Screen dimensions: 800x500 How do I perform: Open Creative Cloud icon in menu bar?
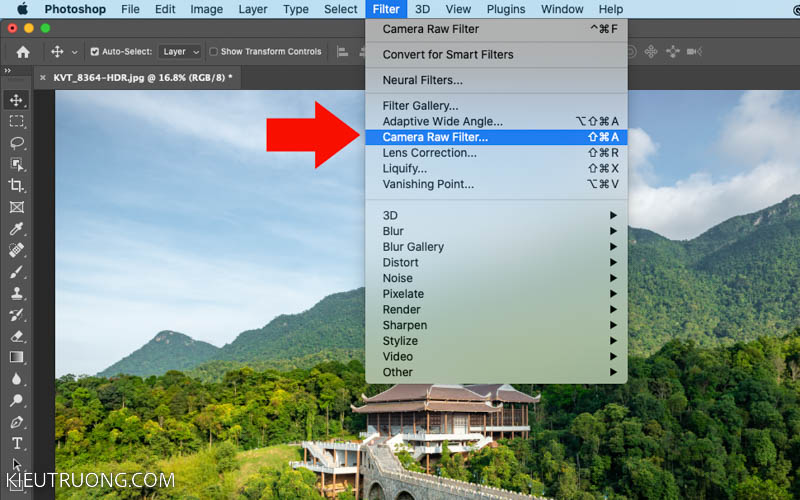pos(796,9)
